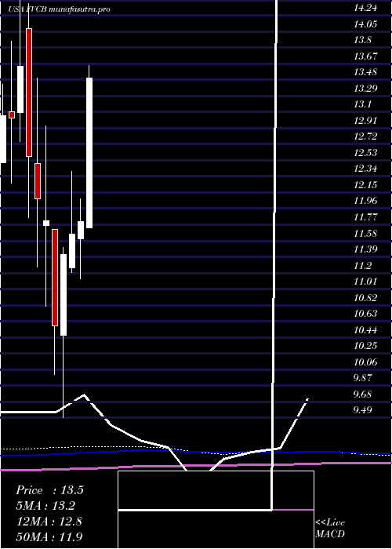This screenshot has height=549, width=392.
Task: Click the 14.24 price axis label
Action: click(365, 8)
